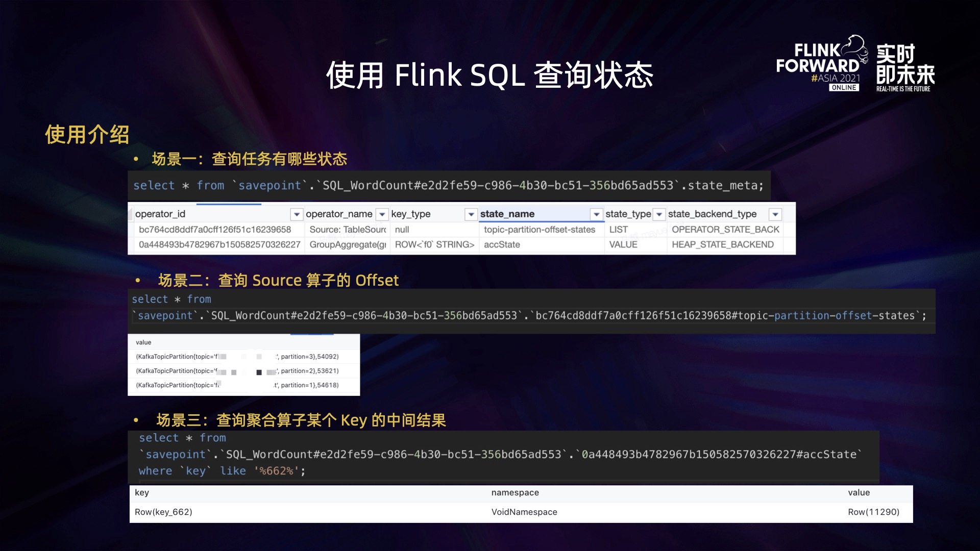
Task: Click the Row(key_662) result cell
Action: (163, 512)
